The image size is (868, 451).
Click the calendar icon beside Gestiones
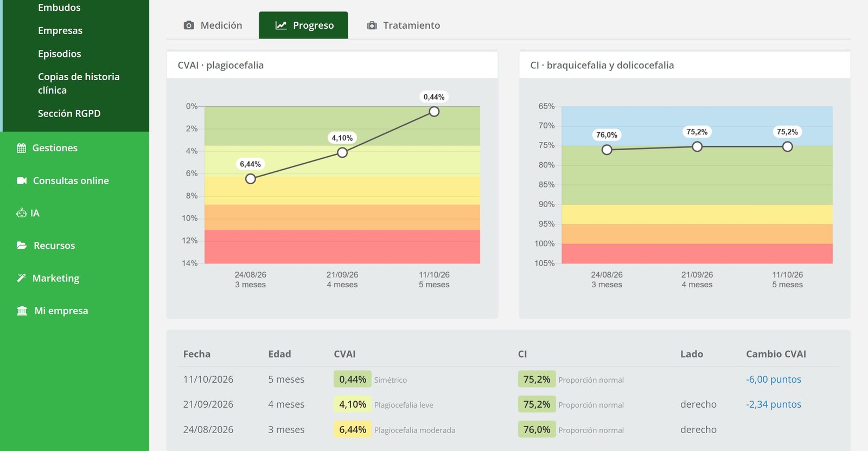coord(21,148)
